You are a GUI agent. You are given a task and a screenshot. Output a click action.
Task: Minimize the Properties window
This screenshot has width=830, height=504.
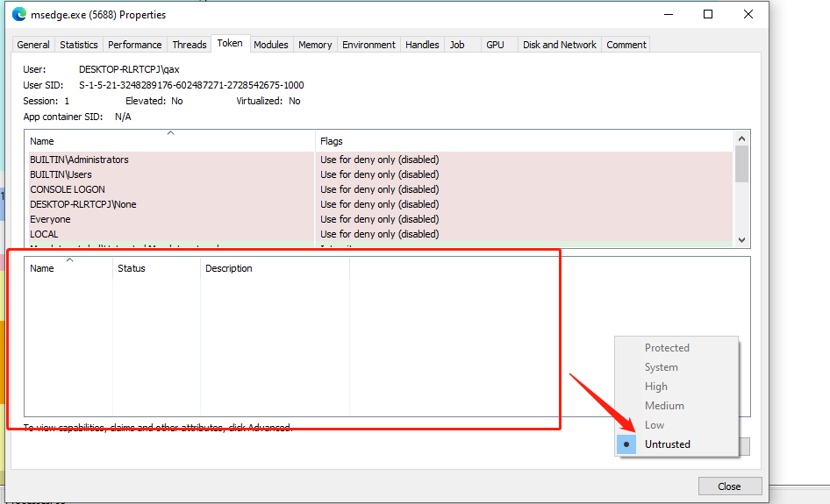coord(669,14)
